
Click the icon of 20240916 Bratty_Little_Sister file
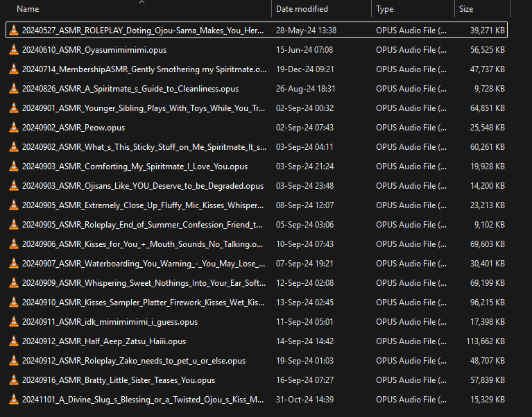[14, 380]
